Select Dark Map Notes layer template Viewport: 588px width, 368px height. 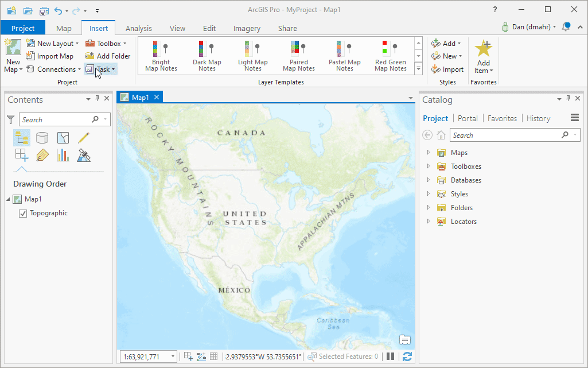coord(207,56)
